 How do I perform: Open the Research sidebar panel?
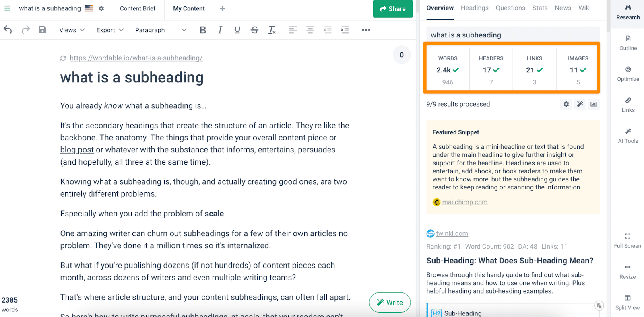[628, 12]
